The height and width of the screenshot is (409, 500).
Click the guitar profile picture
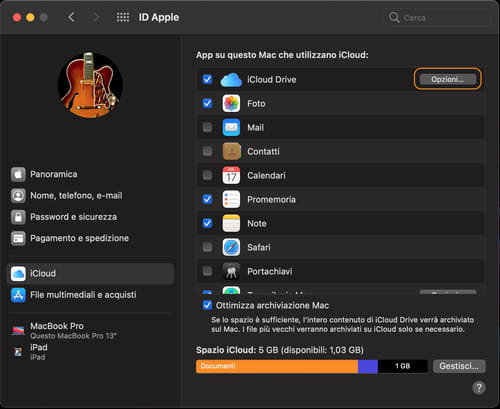(x=90, y=85)
